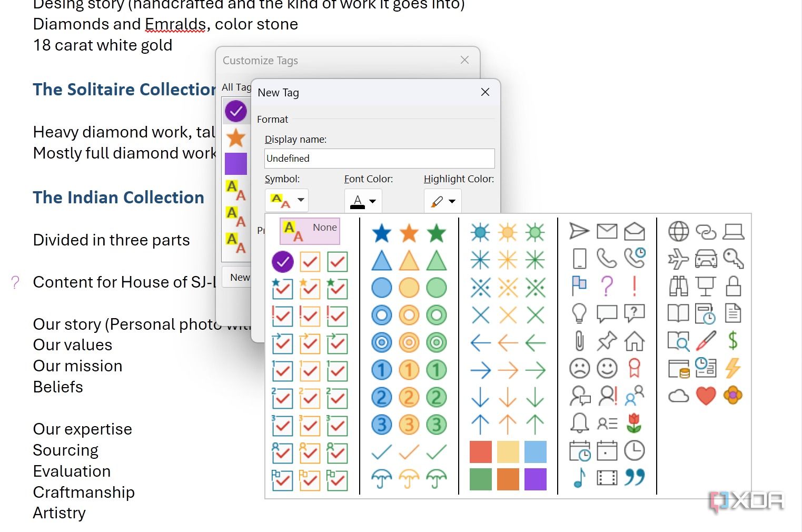
Task: Choose the purple circle checkmark symbol
Action: (x=283, y=261)
